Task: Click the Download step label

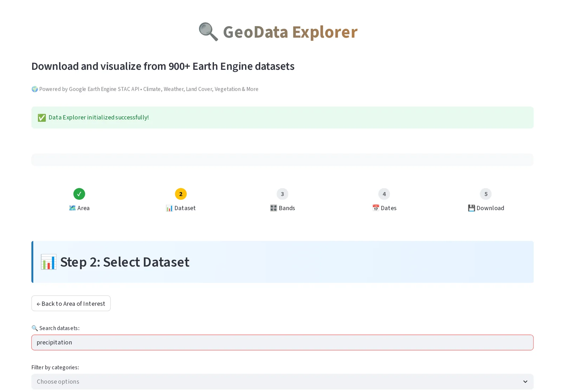Action: [x=490, y=208]
